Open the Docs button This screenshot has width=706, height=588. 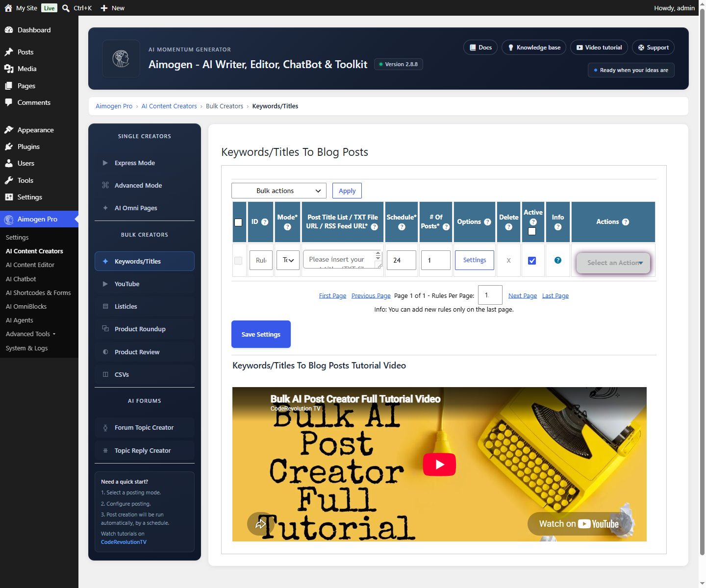[480, 48]
